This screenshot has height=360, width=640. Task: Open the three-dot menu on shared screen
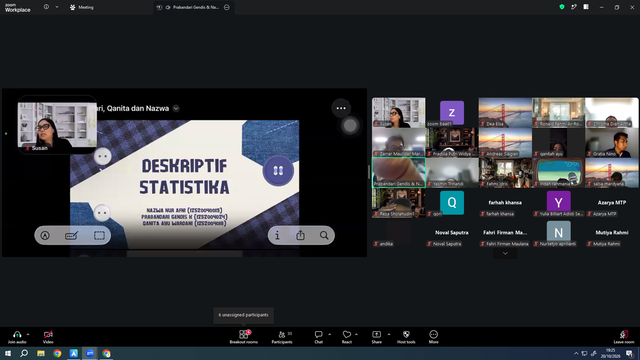point(341,108)
